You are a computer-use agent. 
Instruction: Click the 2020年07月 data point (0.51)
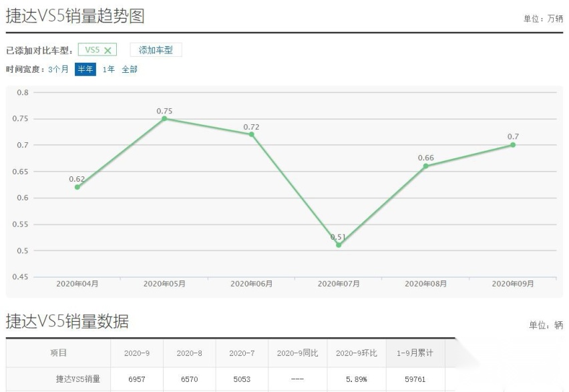pos(339,245)
